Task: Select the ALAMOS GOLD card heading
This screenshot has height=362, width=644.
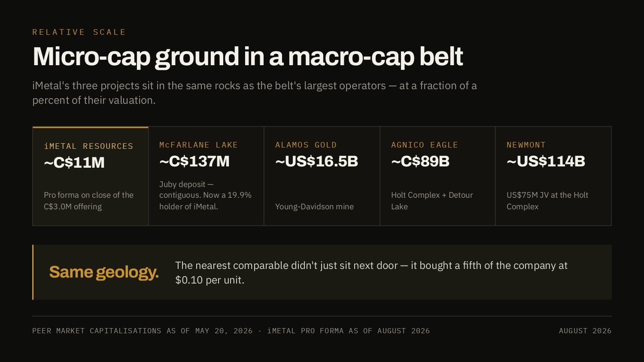Action: coord(306,145)
